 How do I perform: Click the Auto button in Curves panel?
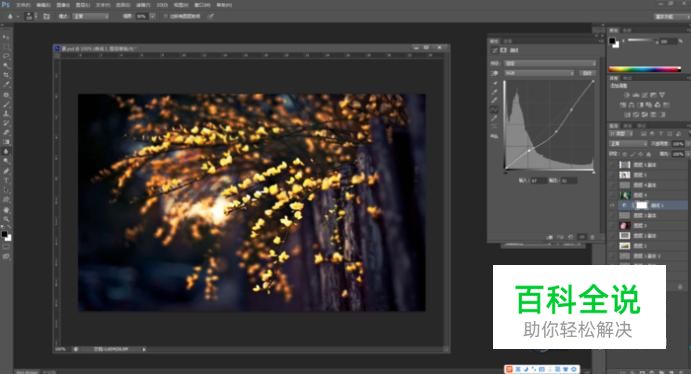587,73
